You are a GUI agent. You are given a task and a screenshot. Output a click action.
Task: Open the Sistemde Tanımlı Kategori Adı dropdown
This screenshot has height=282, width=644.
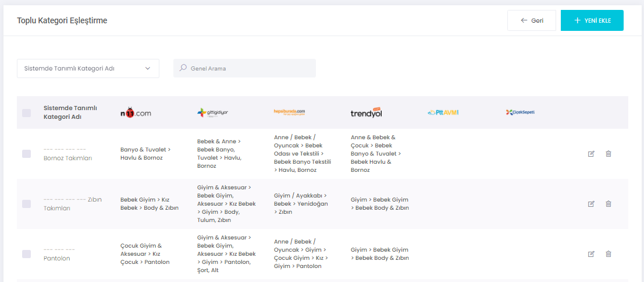[88, 68]
